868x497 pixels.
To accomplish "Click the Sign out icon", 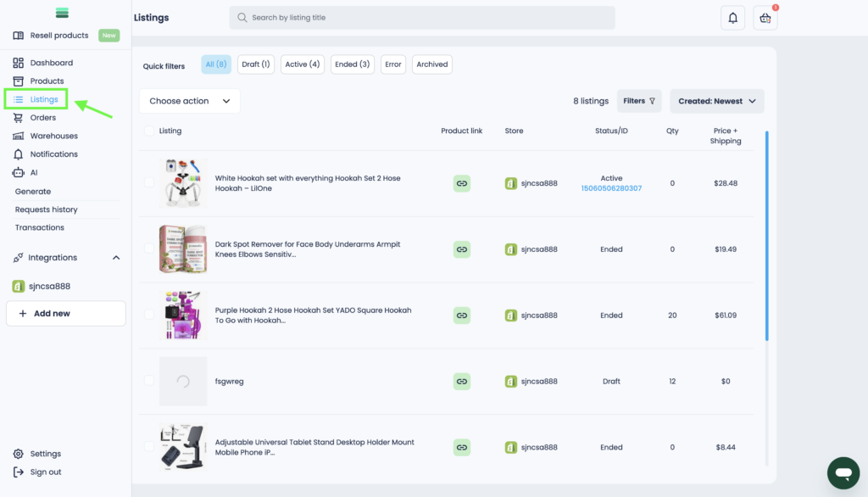I will pyautogui.click(x=19, y=472).
